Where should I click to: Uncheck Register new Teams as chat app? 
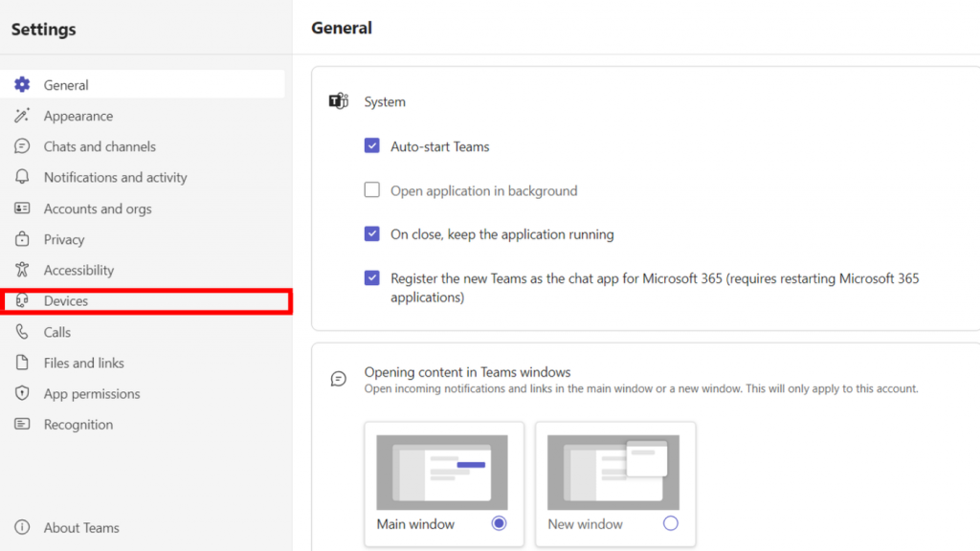coord(372,277)
